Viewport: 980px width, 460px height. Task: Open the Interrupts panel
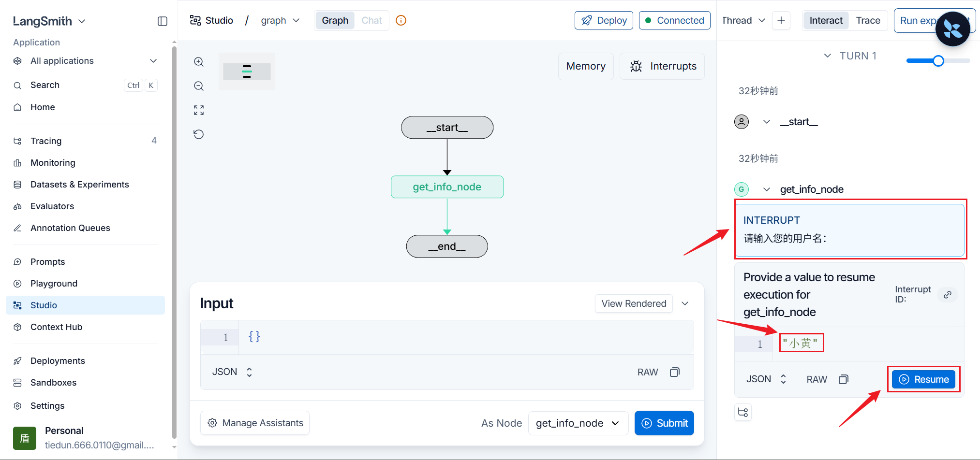[x=662, y=66]
